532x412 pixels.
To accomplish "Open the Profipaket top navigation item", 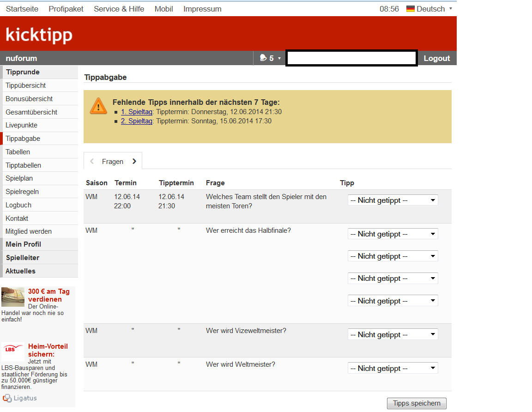I will 66,9.
